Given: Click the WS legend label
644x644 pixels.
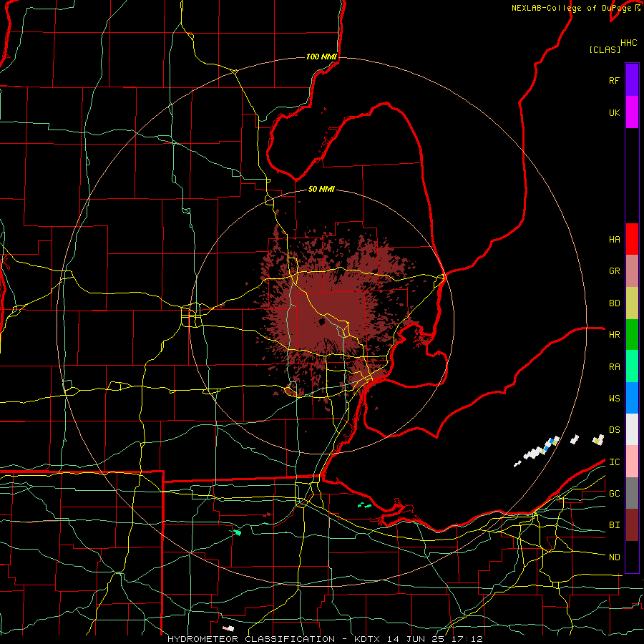Looking at the screenshot, I should tap(614, 399).
